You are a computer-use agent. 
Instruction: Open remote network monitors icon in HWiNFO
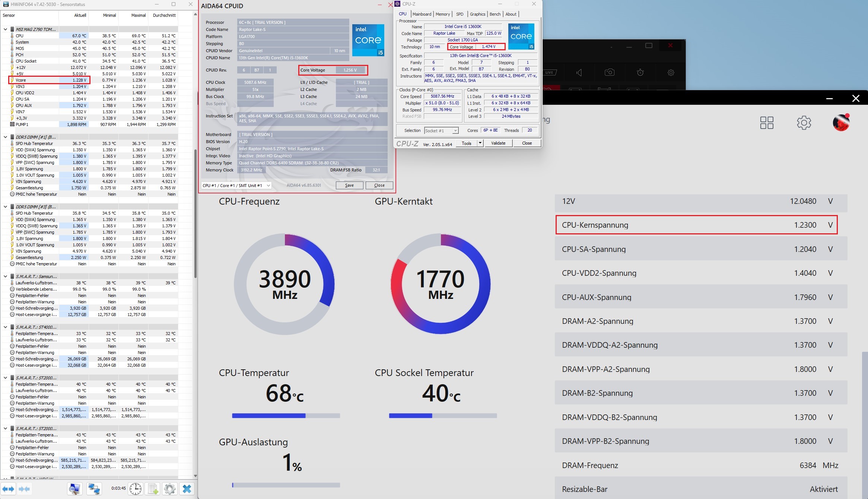pyautogui.click(x=94, y=489)
